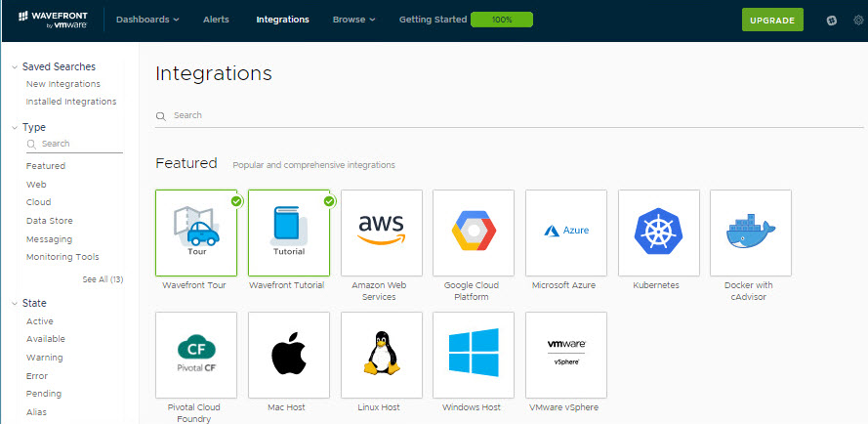Screen dimensions: 868x424
Task: Open Docker with cAdvisor integration
Action: pos(751,231)
